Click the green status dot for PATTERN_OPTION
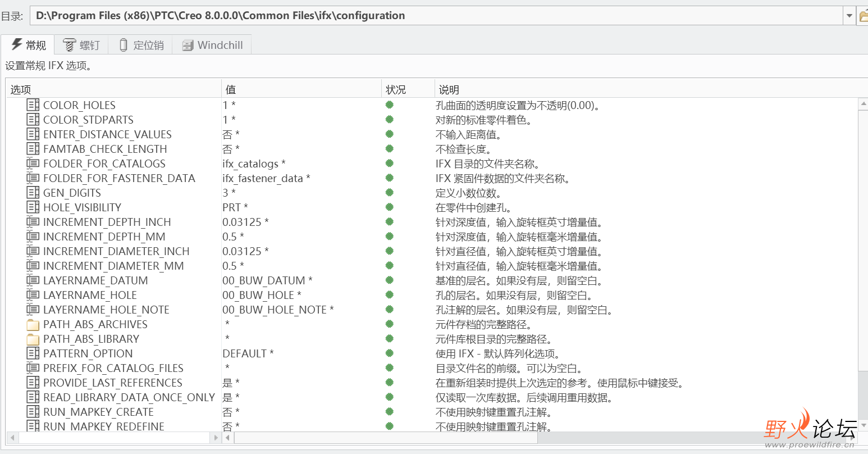Screen dimensions: 868x454 coord(390,353)
